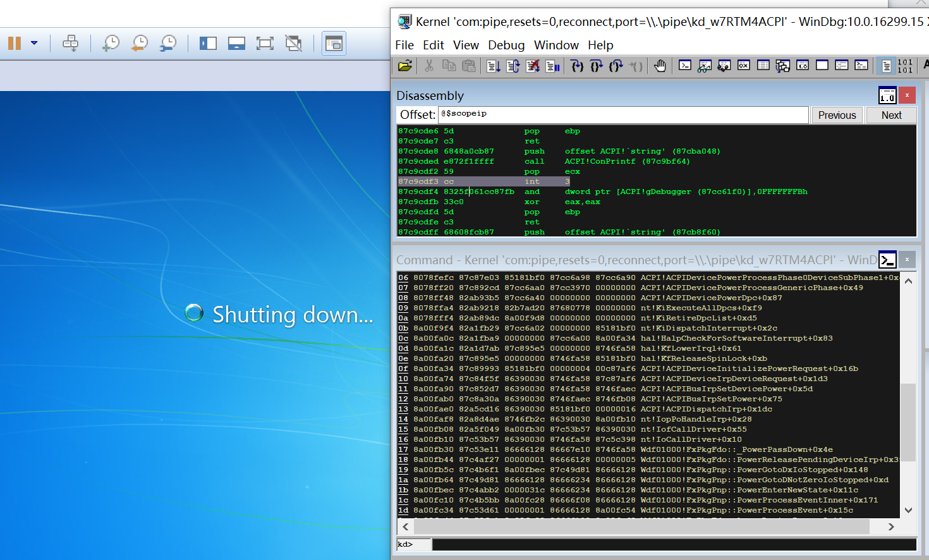This screenshot has width=929, height=560.
Task: Click the Stop debugging icon with red X
Action: pyautogui.click(x=533, y=65)
